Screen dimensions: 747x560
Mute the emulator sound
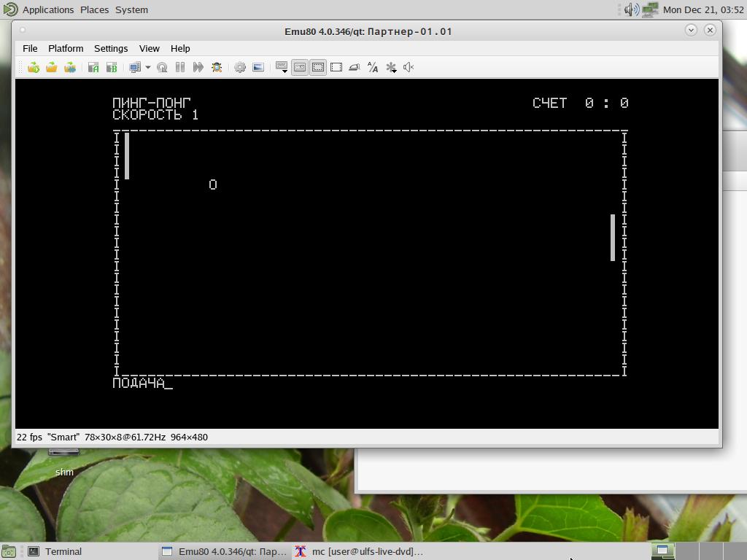pyautogui.click(x=409, y=67)
